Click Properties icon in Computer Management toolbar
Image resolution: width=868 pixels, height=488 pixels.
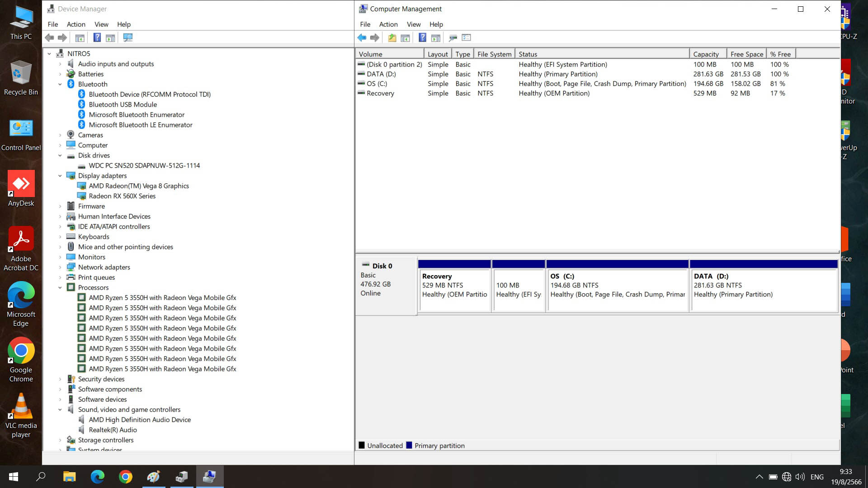[x=467, y=38]
